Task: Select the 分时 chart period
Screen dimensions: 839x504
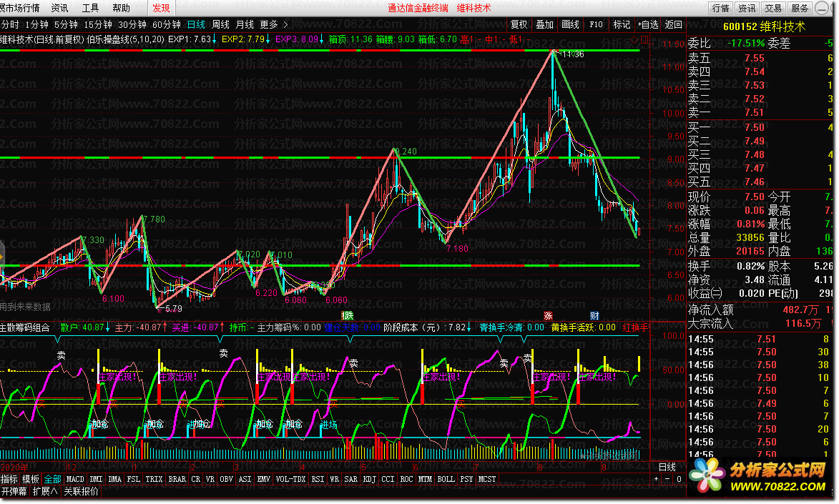Action: [x=10, y=24]
